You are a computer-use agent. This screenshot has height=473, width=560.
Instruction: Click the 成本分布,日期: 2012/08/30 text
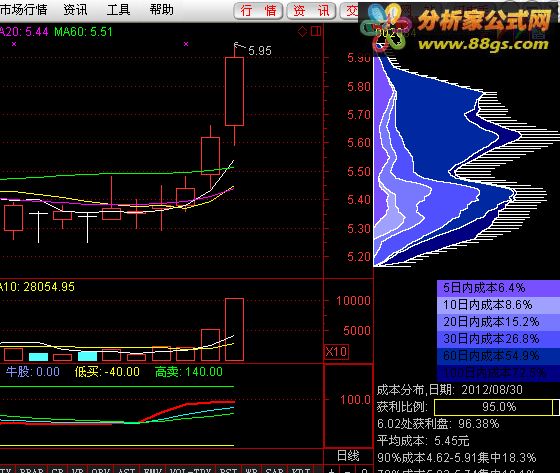450,389
